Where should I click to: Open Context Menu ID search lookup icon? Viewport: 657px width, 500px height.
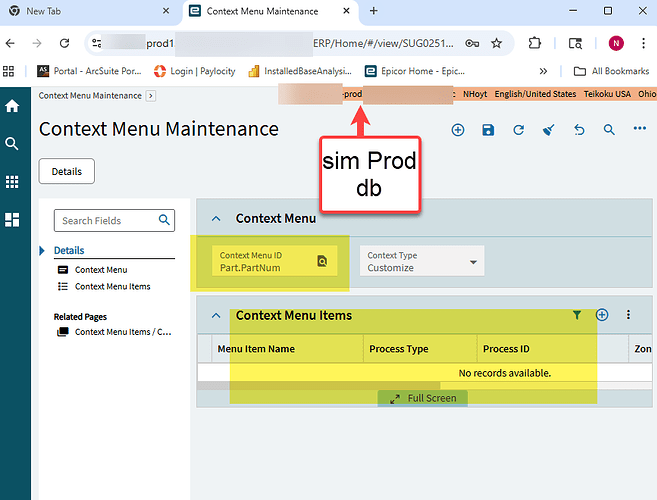pos(322,261)
